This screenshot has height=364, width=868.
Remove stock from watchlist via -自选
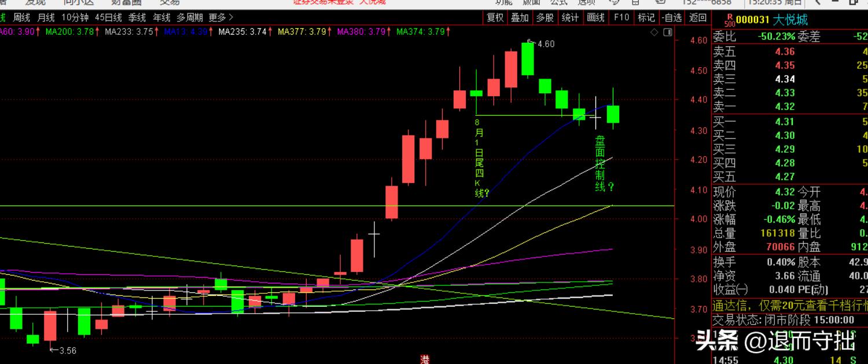671,18
